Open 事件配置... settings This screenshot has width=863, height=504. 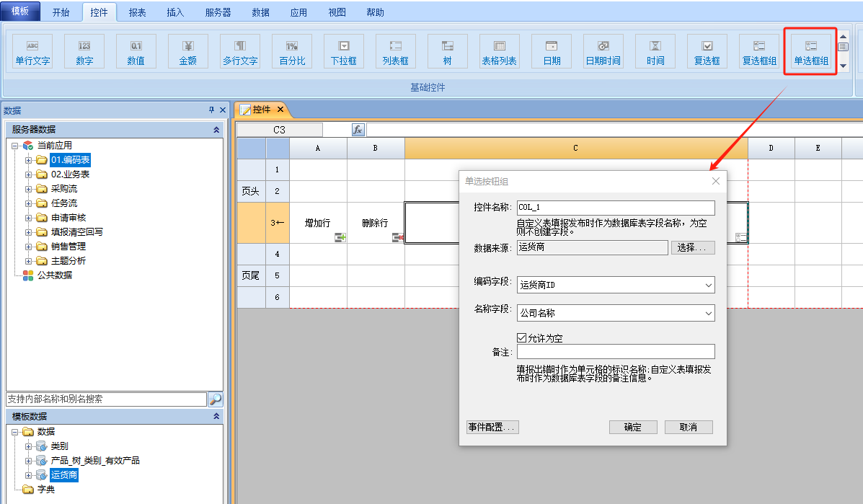click(492, 427)
